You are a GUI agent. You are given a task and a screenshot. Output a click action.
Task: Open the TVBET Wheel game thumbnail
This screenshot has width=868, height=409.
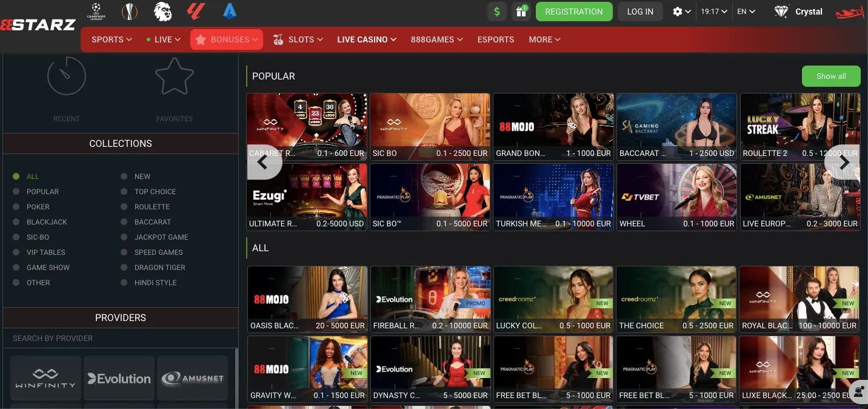677,197
